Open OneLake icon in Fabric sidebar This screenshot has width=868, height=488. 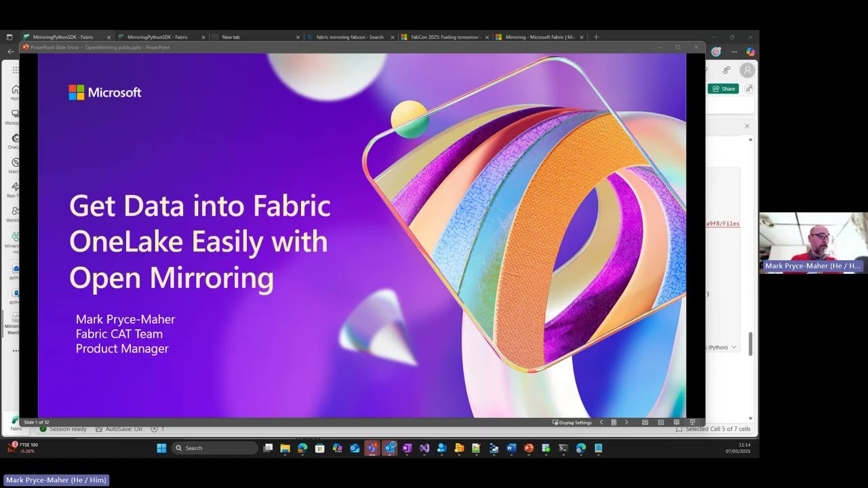coord(15,142)
